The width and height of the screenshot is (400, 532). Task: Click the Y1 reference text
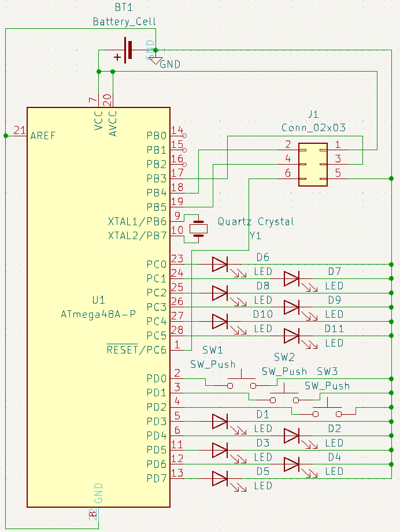coord(255,236)
